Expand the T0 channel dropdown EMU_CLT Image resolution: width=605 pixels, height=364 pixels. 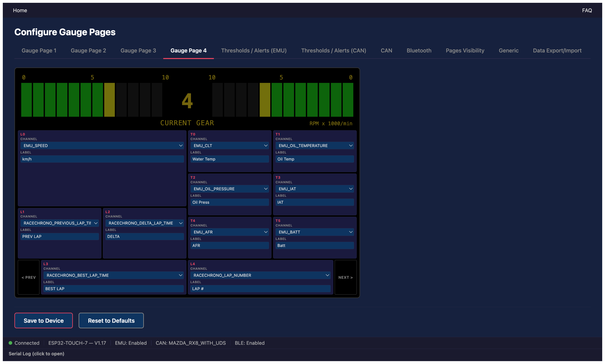(229, 145)
